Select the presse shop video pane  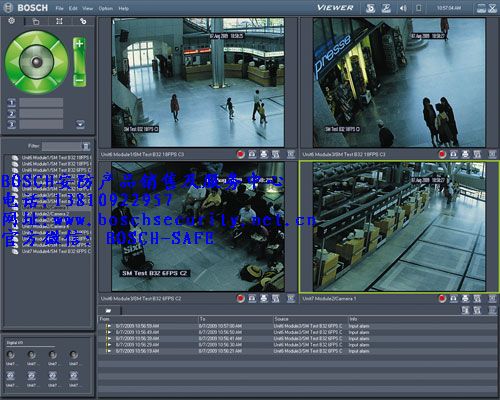[x=399, y=82]
